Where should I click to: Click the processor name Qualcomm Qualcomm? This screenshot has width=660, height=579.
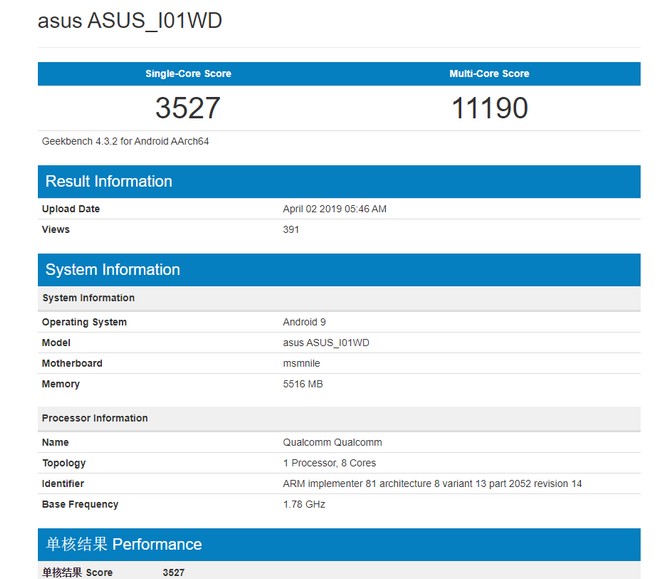(332, 442)
